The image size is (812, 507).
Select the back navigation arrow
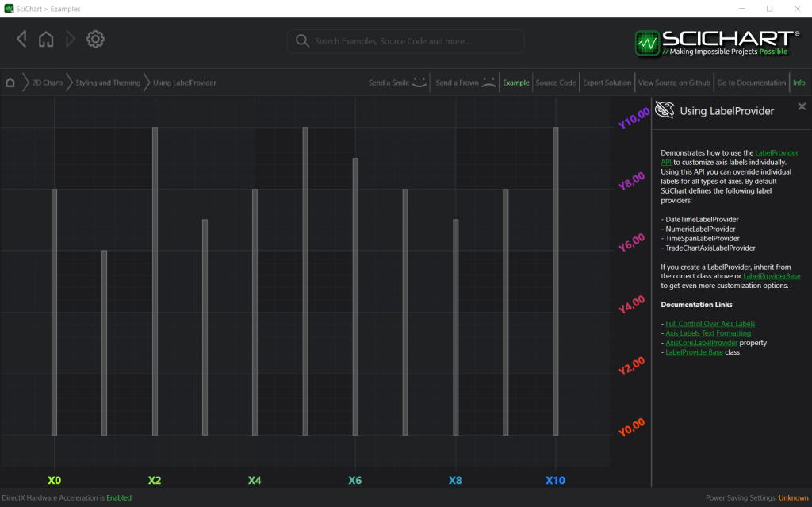[21, 38]
